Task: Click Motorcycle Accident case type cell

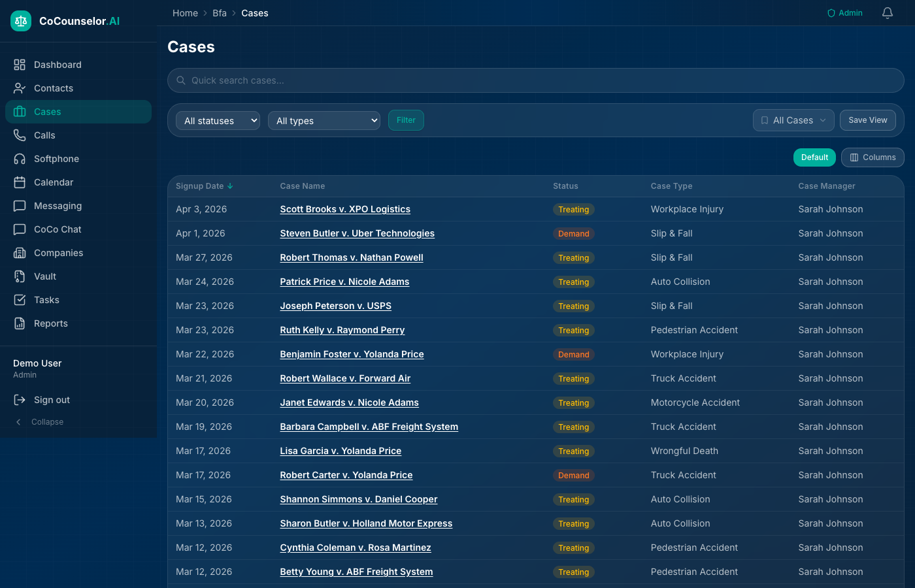Action: point(695,402)
